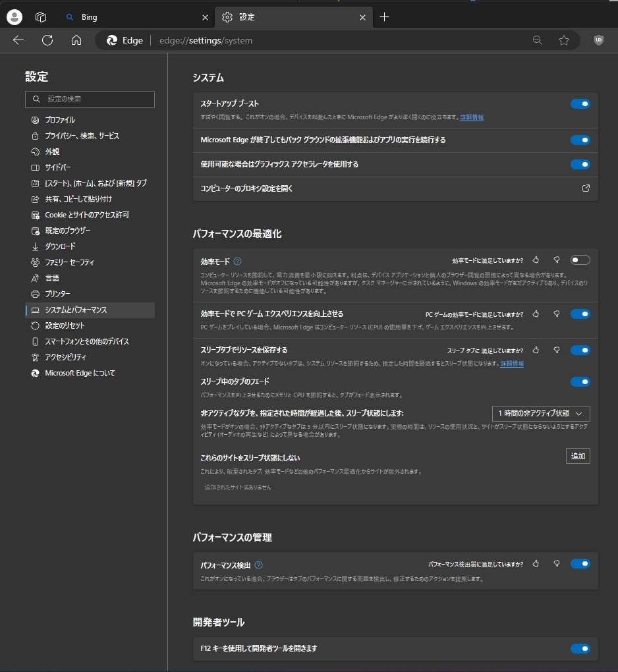Click the home icon in toolbar
Screen dimensions: 618x672
[76, 40]
